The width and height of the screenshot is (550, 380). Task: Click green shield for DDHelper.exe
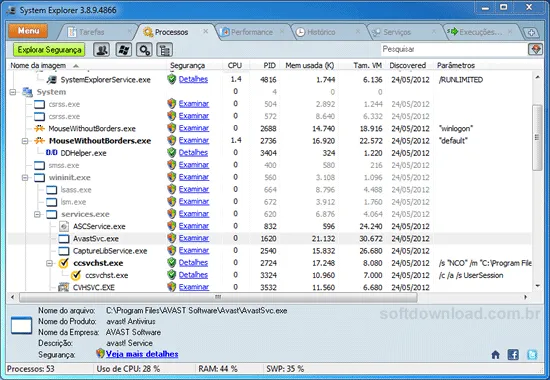click(x=172, y=153)
